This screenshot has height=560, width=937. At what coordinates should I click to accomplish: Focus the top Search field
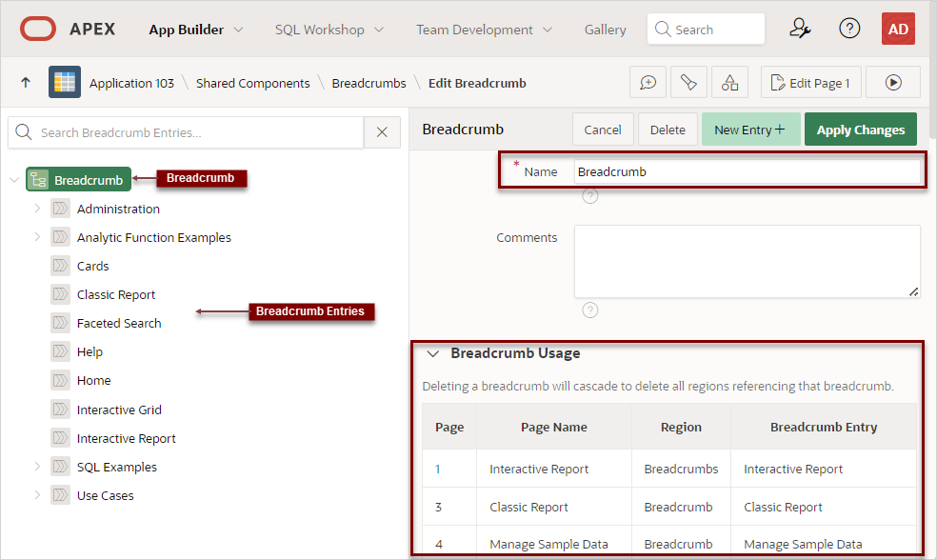point(706,29)
